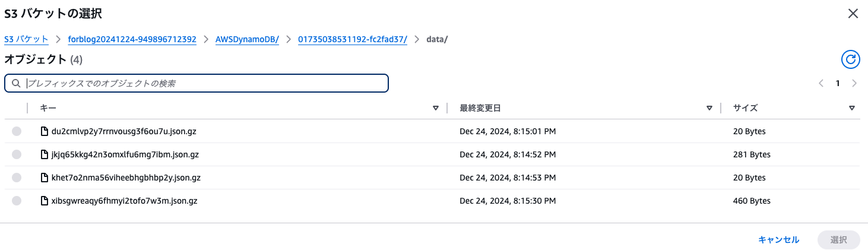This screenshot has height=250, width=868.
Task: Open S3 バケット breadcrumb link
Action: point(26,39)
